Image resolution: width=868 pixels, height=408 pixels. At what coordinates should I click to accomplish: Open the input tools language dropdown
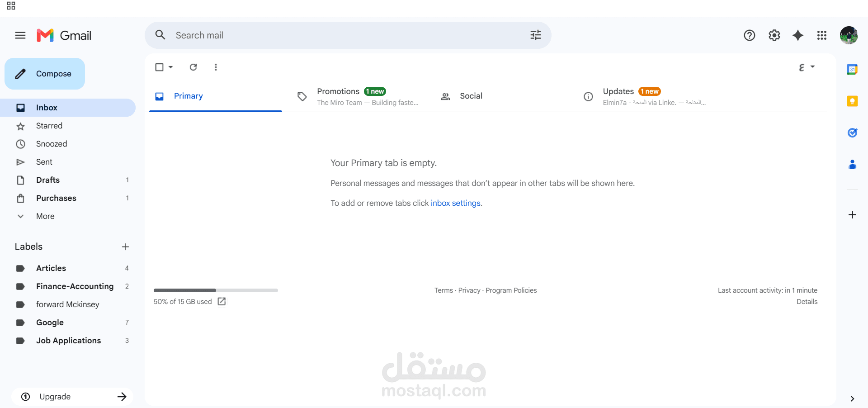[807, 67]
